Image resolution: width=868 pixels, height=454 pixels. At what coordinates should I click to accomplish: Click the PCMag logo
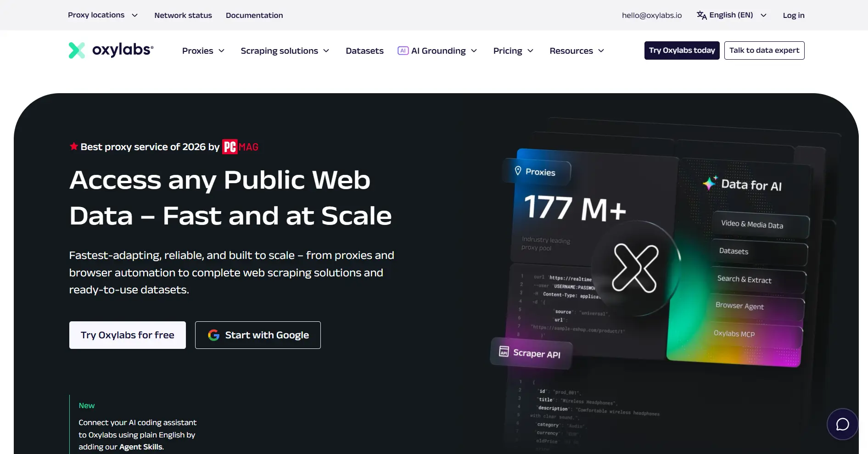(241, 147)
